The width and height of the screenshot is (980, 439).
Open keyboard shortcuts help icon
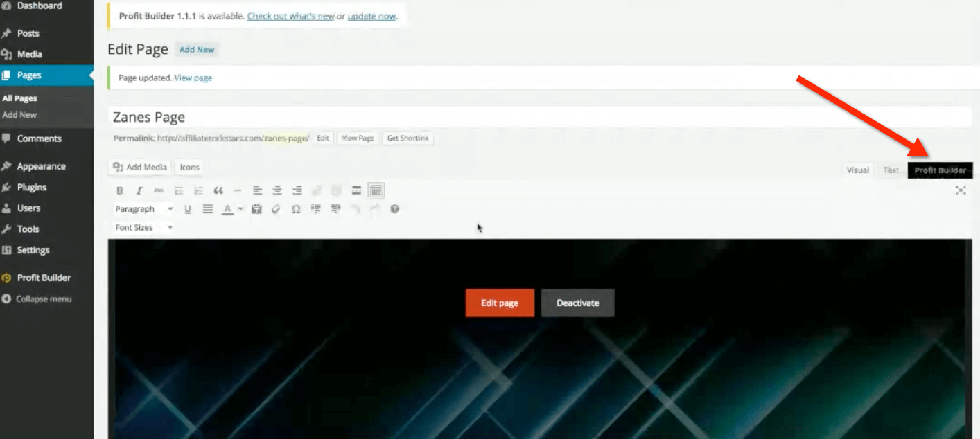tap(395, 209)
